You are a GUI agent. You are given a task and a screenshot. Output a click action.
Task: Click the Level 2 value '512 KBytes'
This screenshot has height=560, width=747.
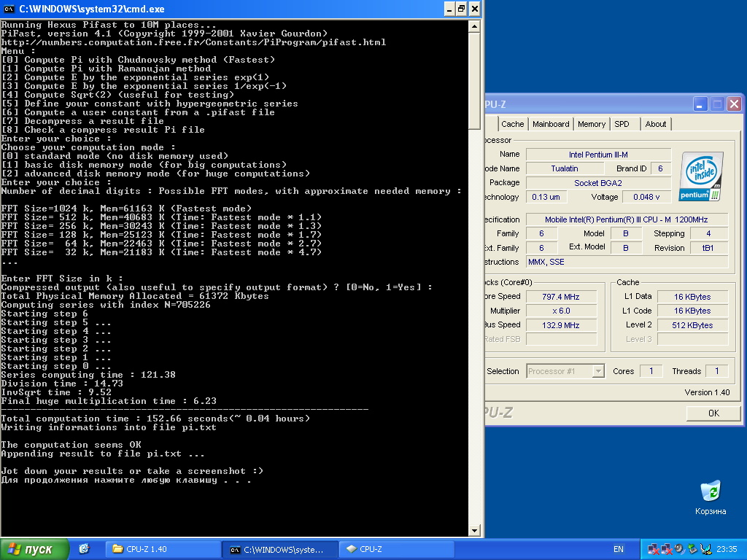(x=692, y=325)
